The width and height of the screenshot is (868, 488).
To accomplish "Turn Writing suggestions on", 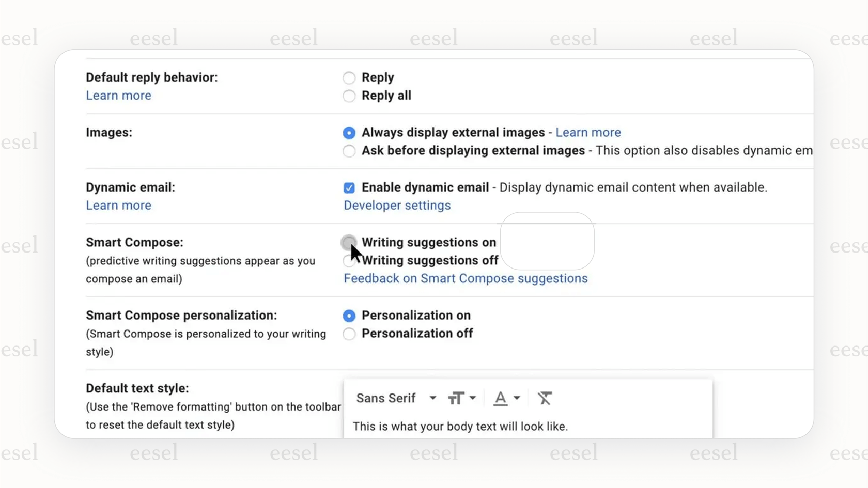I will (349, 242).
